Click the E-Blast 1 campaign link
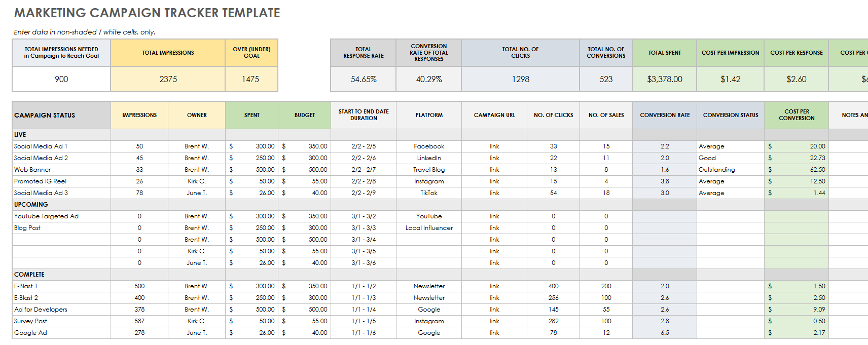Viewport: 868px width, 345px height. pos(494,286)
